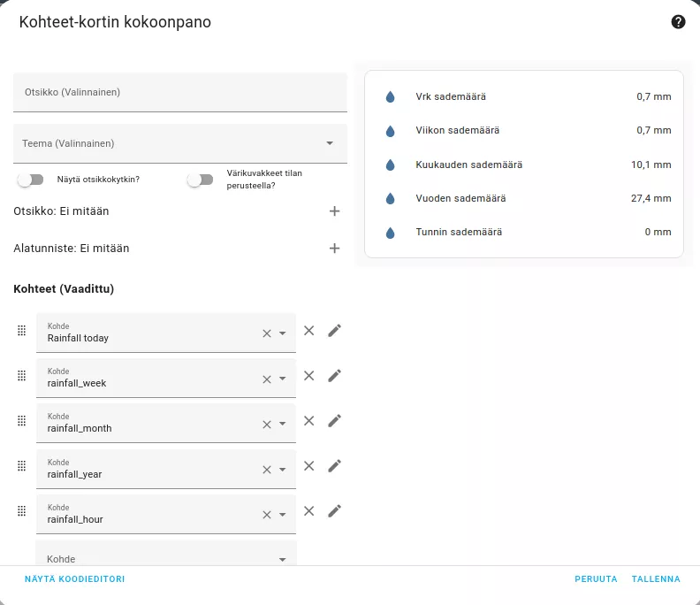Click the drag handle of rainfall_month row

click(x=21, y=421)
